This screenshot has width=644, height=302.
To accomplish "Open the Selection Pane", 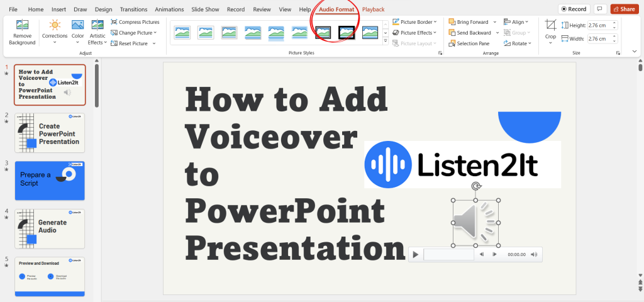I will pyautogui.click(x=469, y=43).
